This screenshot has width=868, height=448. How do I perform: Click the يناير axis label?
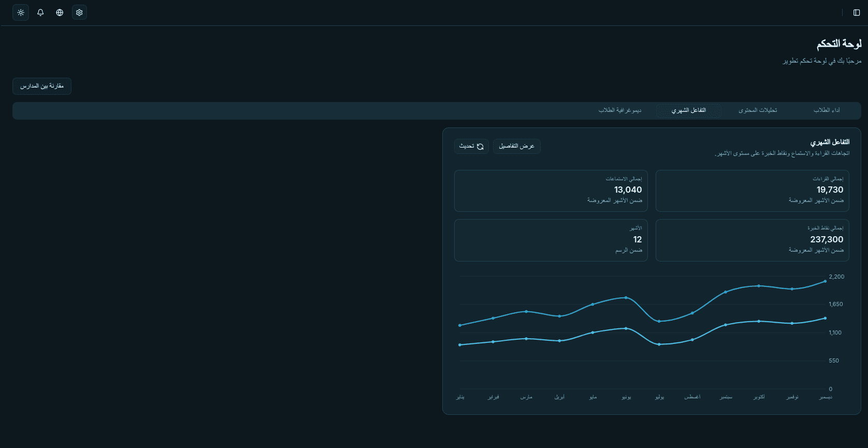coord(460,397)
